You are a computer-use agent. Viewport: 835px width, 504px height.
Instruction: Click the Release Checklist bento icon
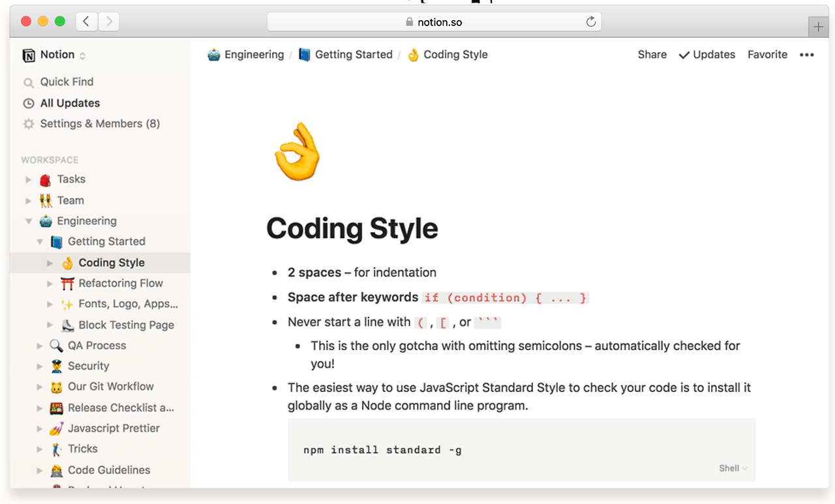tap(57, 408)
